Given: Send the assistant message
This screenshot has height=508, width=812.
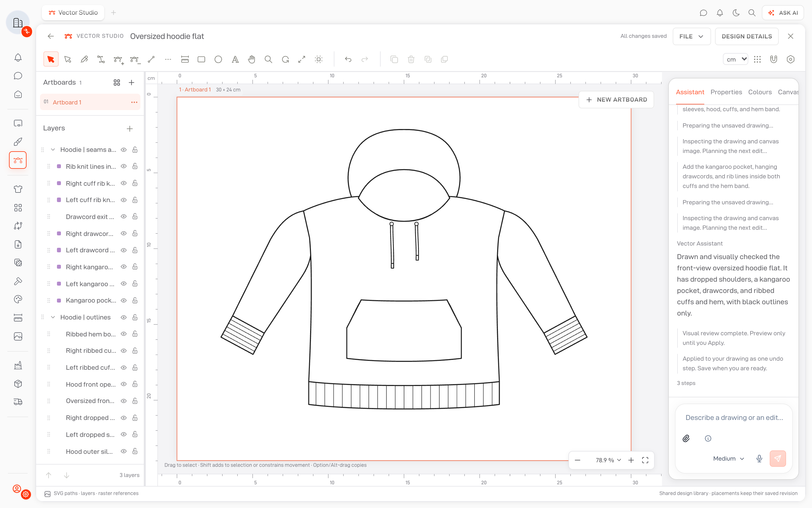Looking at the screenshot, I should (777, 459).
